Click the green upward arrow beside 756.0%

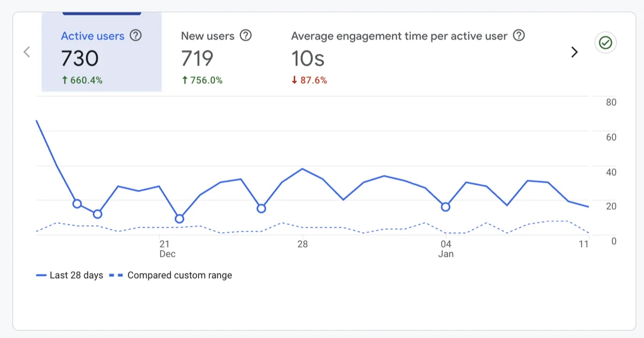point(185,80)
